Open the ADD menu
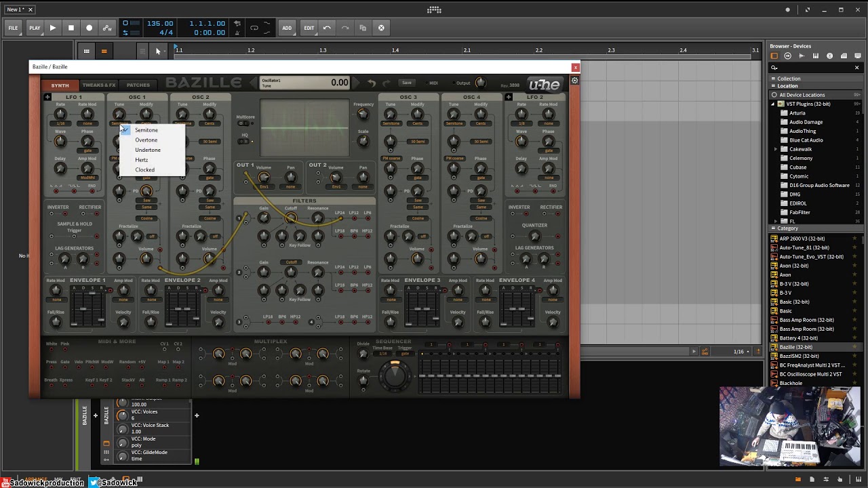The image size is (868, 488). pyautogui.click(x=287, y=28)
